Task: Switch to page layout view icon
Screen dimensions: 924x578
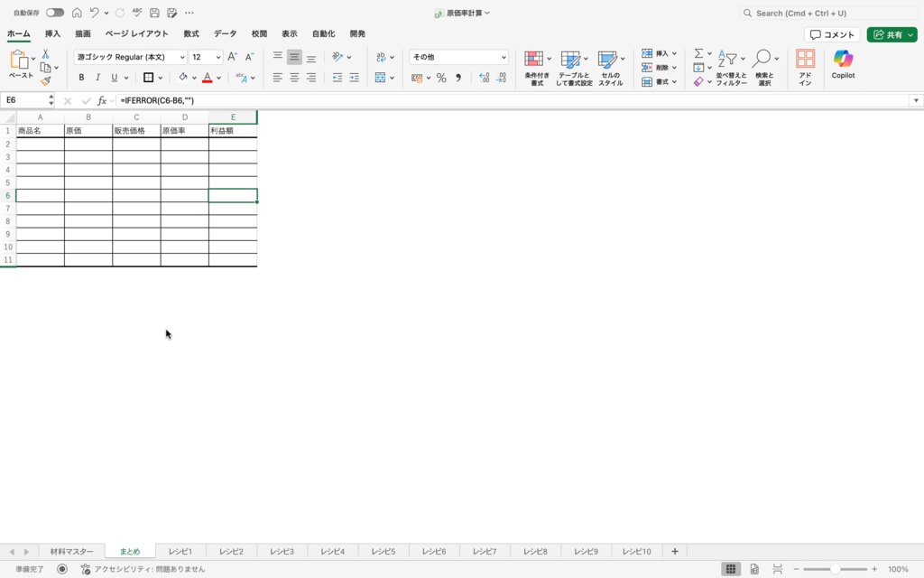Action: pyautogui.click(x=754, y=569)
